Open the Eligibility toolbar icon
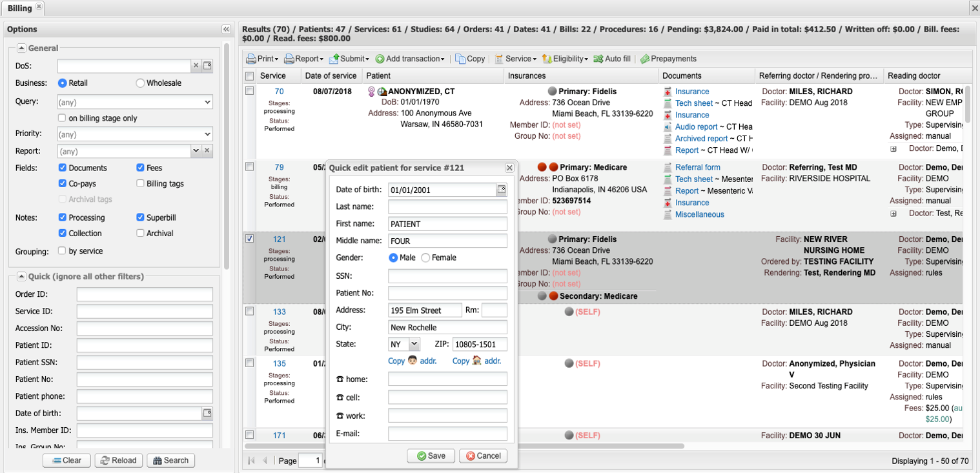The image size is (980, 473). coord(546,59)
